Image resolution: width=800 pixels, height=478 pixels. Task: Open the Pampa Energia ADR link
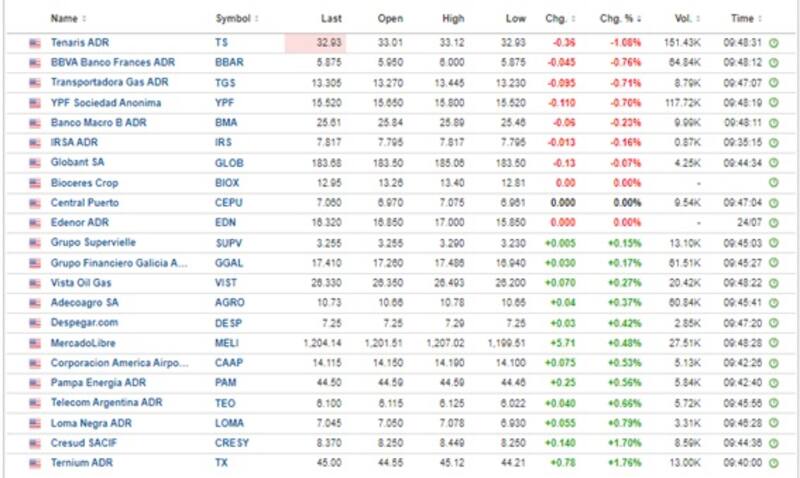(x=95, y=383)
